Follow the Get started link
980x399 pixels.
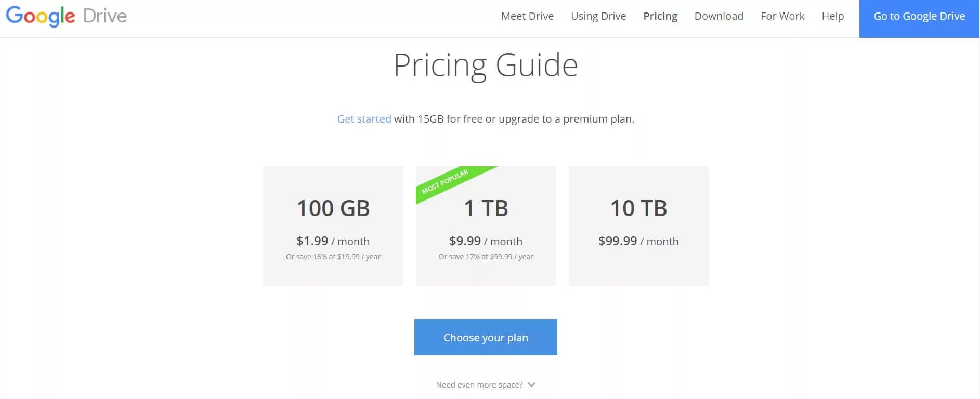pos(364,119)
